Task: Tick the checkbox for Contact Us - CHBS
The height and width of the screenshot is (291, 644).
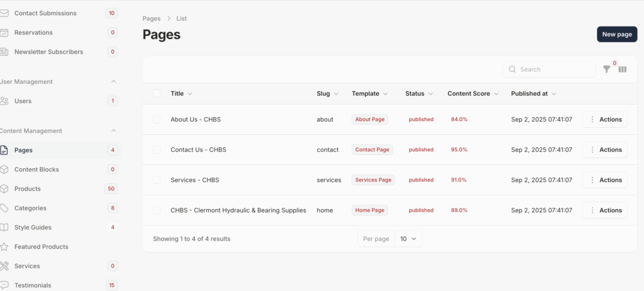Action: 157,150
